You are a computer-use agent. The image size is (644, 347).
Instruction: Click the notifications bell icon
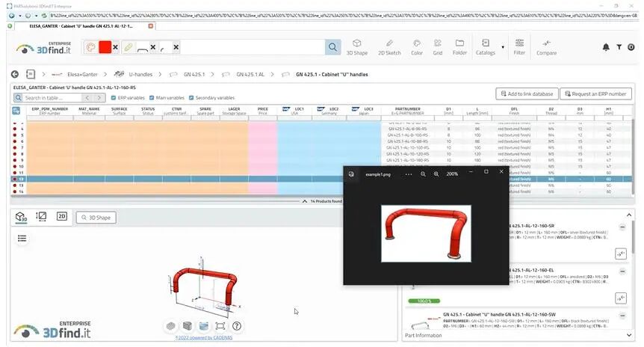pyautogui.click(x=606, y=47)
